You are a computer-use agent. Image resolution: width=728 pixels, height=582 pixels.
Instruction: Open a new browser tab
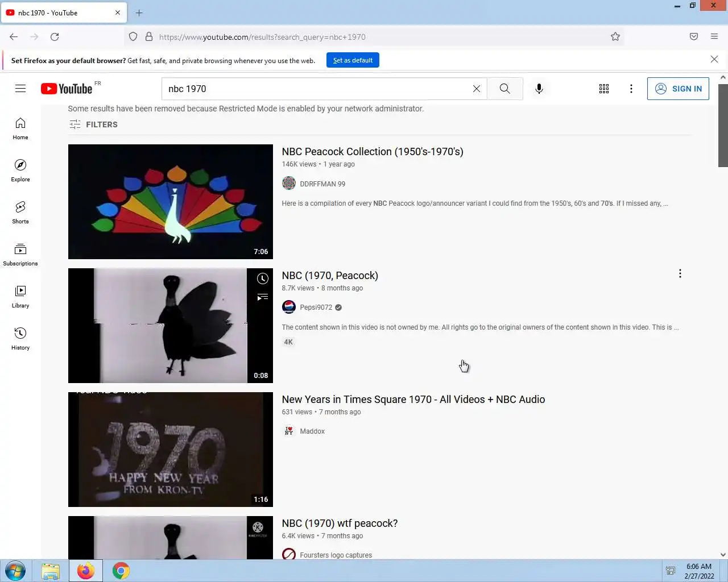pos(139,13)
